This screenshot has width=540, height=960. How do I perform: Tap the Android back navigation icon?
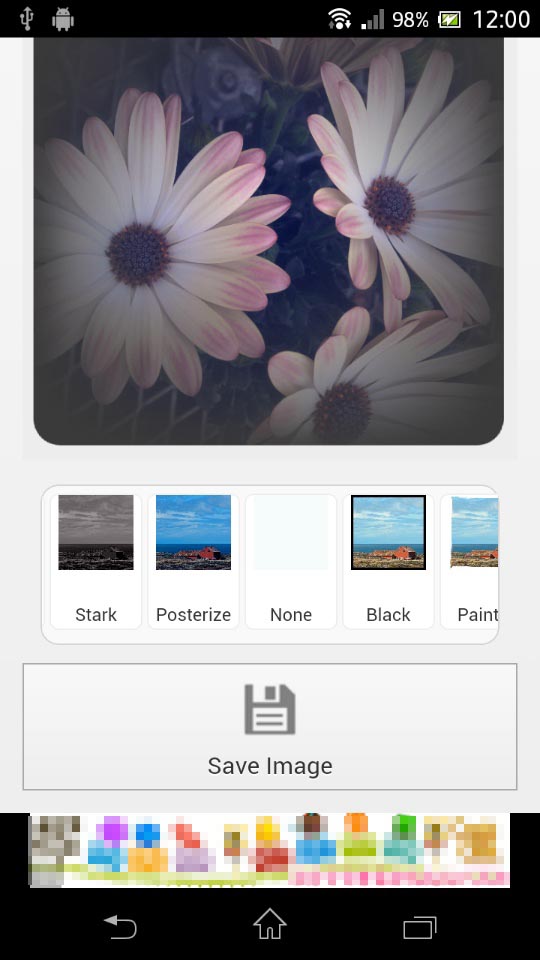(x=120, y=926)
